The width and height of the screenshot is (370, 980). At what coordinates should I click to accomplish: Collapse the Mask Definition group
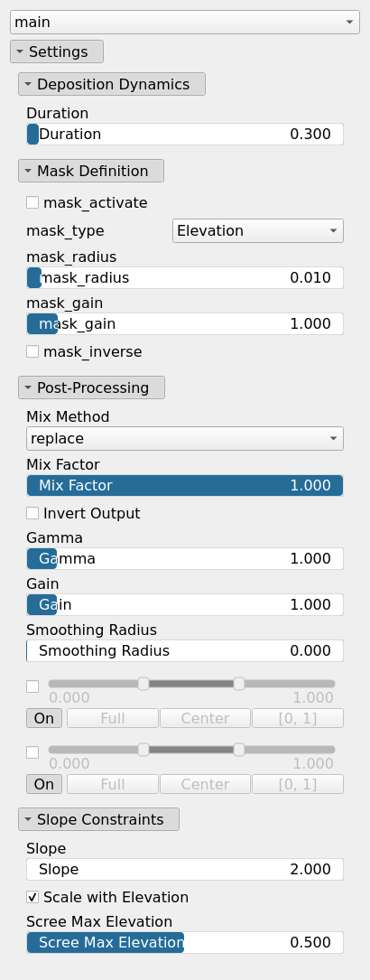(x=91, y=171)
